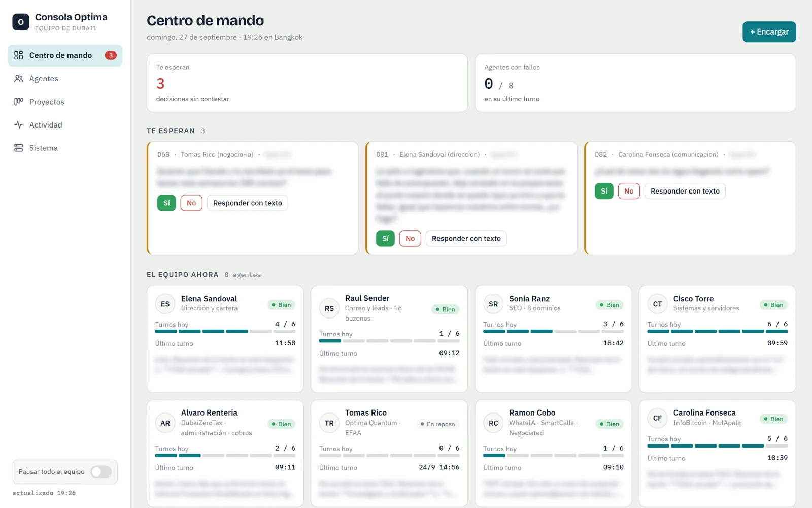The width and height of the screenshot is (812, 508).
Task: Click the Centro de mando grid icon
Action: pyautogui.click(x=19, y=55)
